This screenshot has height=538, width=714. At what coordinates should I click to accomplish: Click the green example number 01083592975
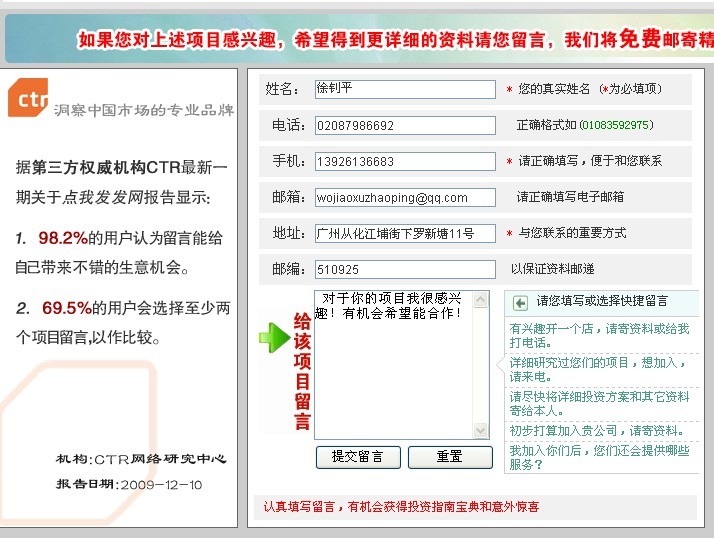click(x=615, y=125)
